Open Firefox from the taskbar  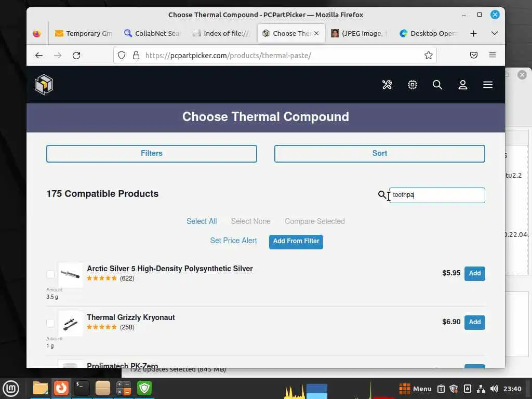point(61,388)
